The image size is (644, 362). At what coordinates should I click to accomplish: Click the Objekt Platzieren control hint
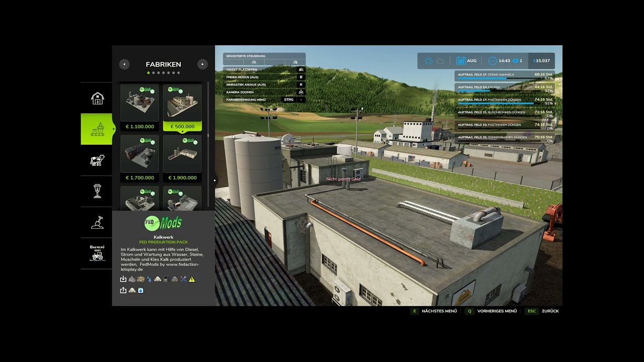pyautogui.click(x=264, y=69)
